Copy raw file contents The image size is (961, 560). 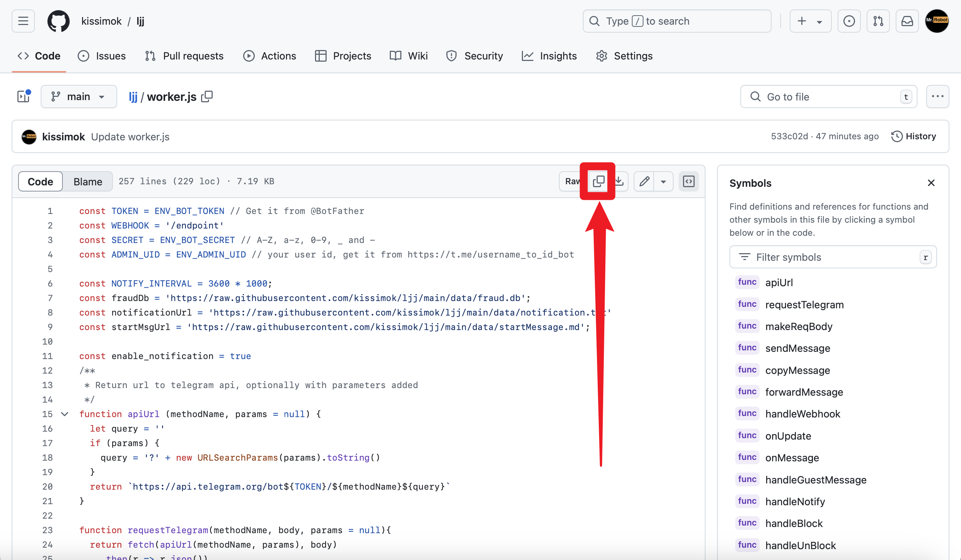click(x=598, y=181)
